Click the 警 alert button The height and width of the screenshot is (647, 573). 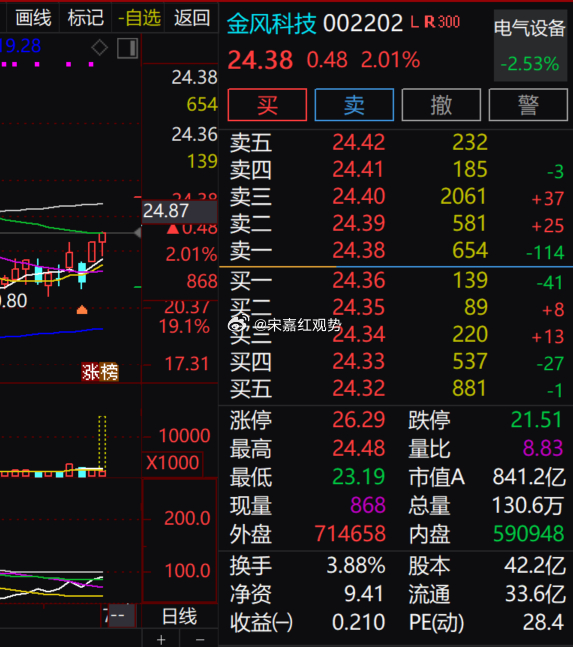[528, 105]
